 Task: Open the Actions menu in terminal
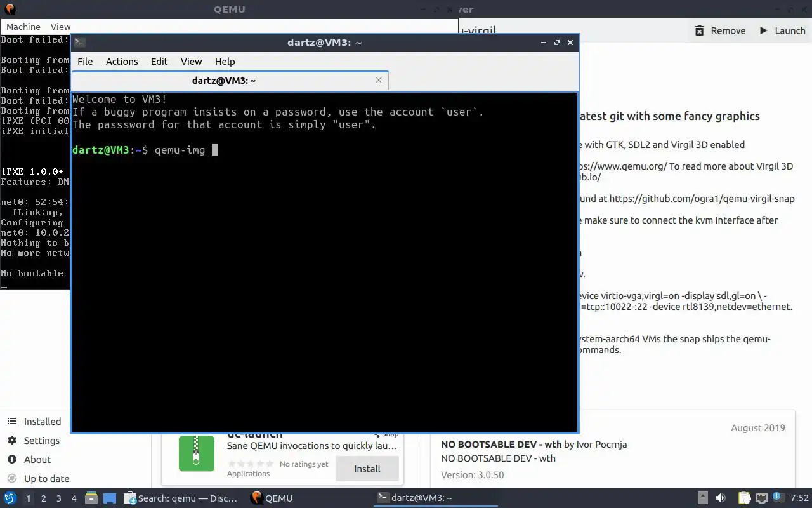[x=122, y=62]
